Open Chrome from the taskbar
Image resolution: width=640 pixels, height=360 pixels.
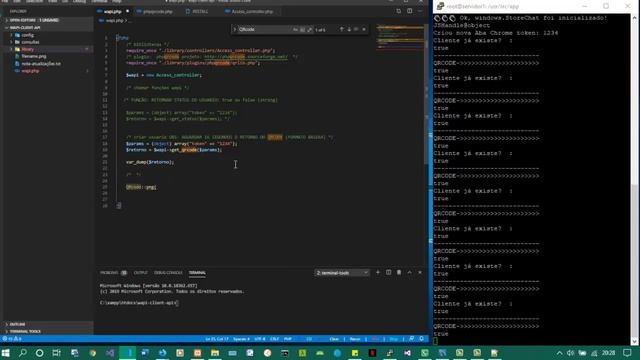[x=92, y=353]
